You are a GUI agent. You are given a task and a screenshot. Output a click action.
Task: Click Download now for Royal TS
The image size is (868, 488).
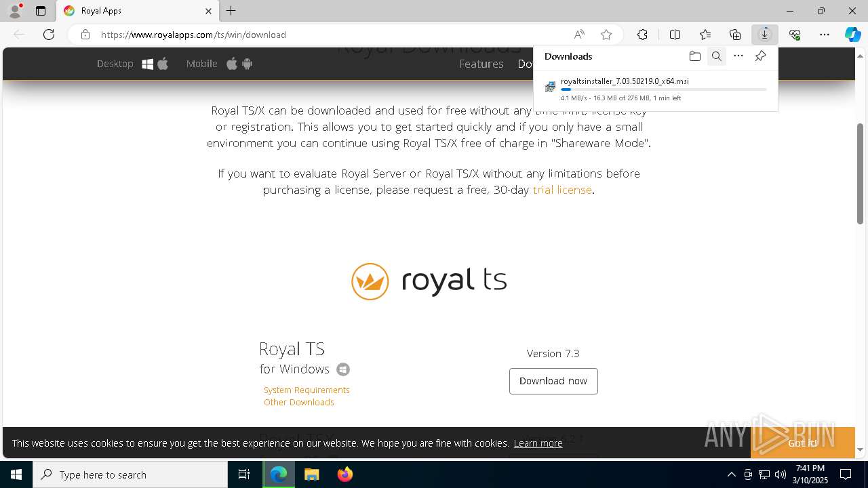pyautogui.click(x=553, y=381)
